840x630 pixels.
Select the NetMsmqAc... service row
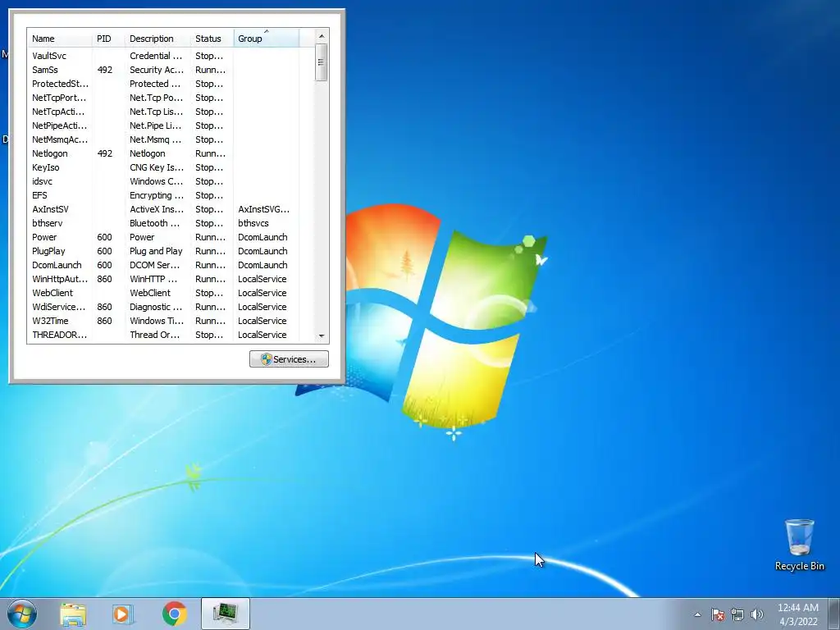point(163,139)
